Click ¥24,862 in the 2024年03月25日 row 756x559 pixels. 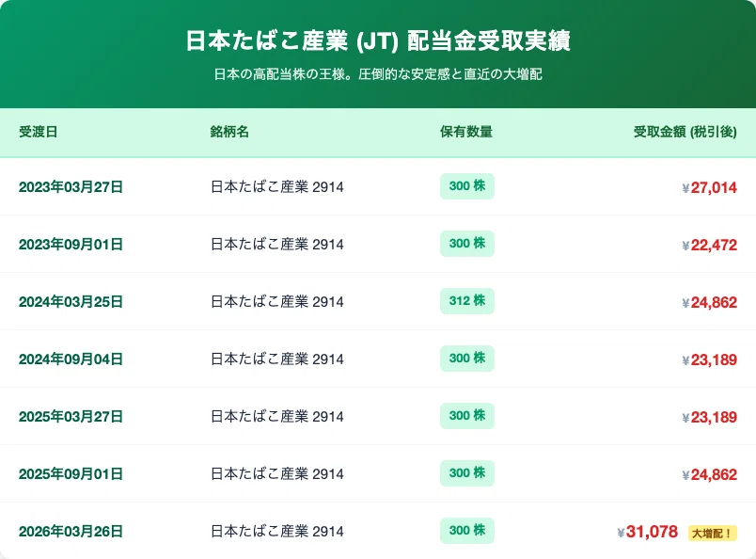tap(710, 302)
